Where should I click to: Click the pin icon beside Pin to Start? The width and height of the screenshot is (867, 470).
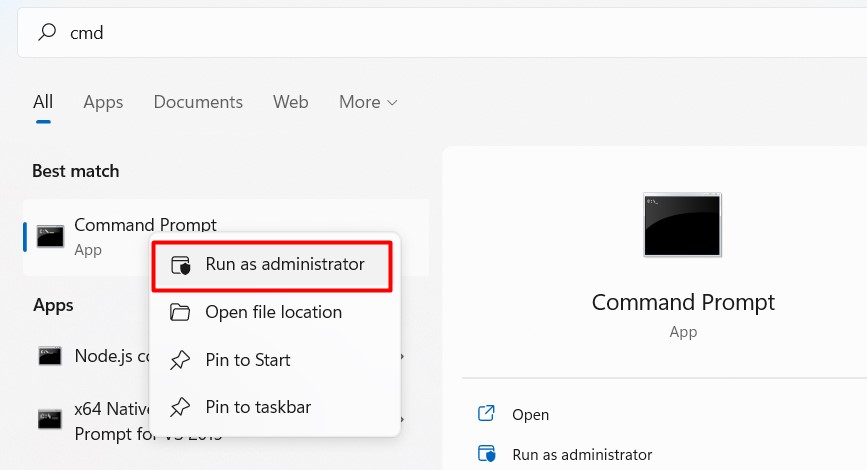point(180,360)
